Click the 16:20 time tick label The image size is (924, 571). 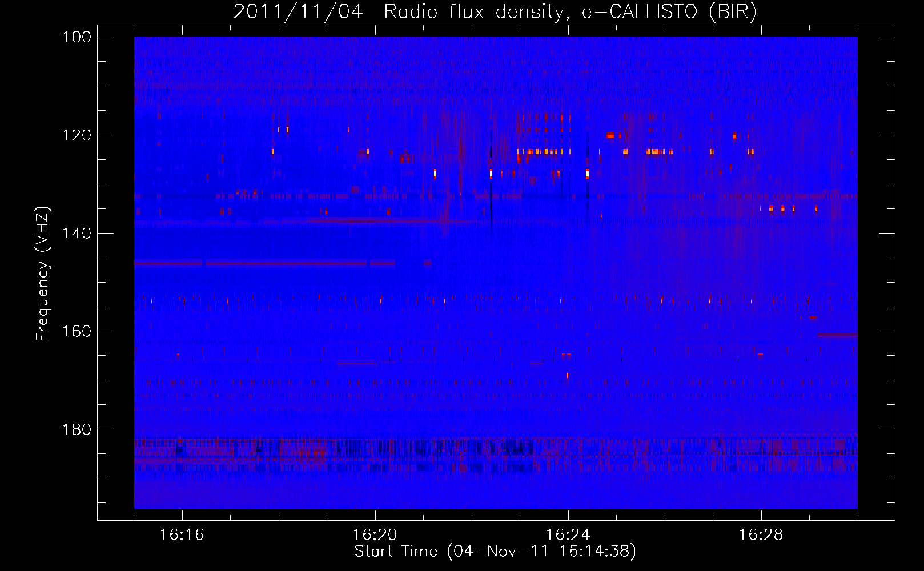[x=375, y=534]
